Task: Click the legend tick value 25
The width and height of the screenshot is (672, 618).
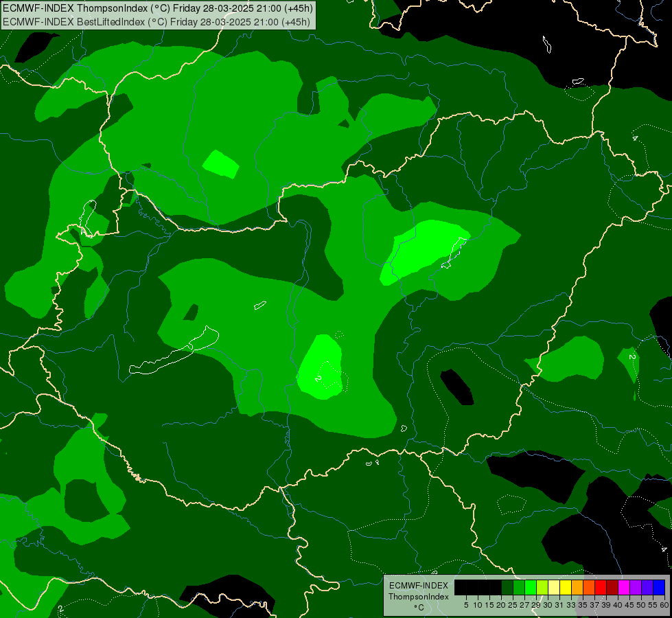Action: tap(513, 605)
